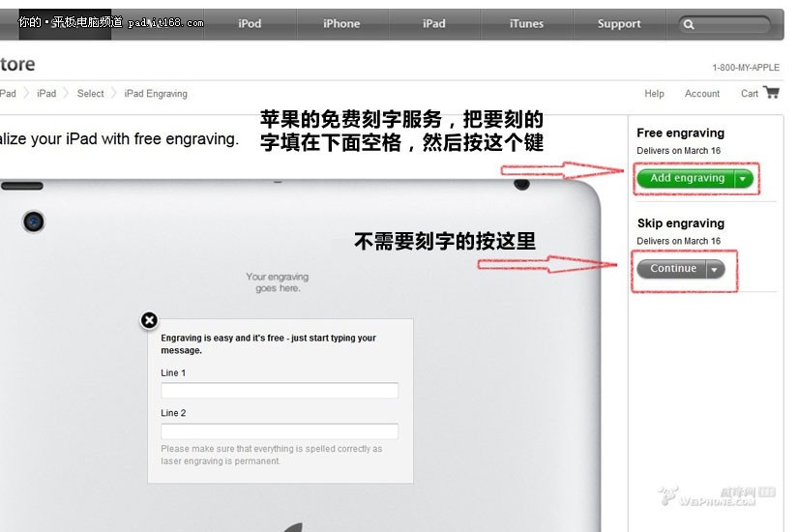Click the search magnifier icon
Screen dimensions: 798x532
[689, 24]
